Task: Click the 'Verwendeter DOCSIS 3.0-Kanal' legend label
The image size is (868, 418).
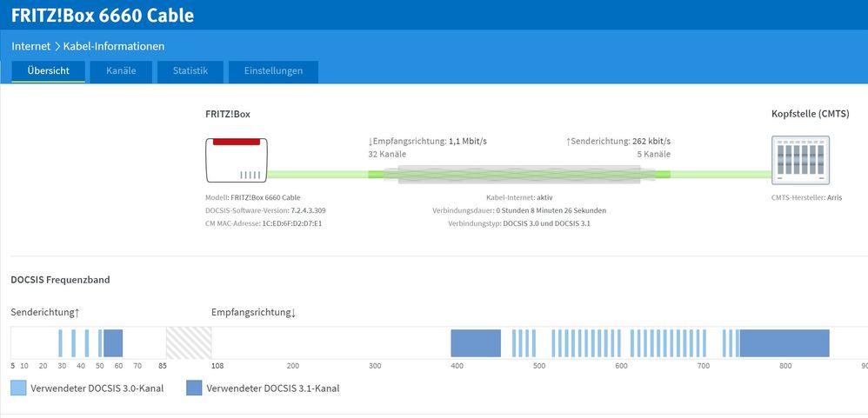Action: [97, 388]
